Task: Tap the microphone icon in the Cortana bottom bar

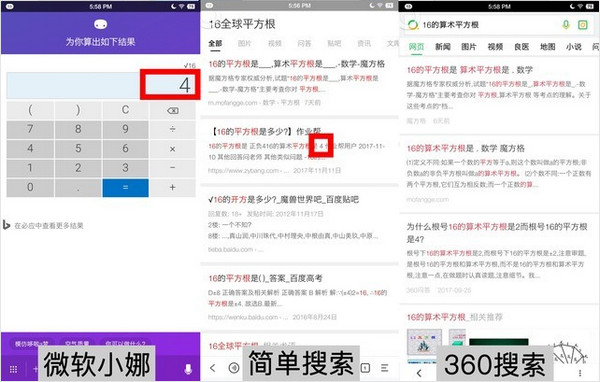Action: (188, 369)
